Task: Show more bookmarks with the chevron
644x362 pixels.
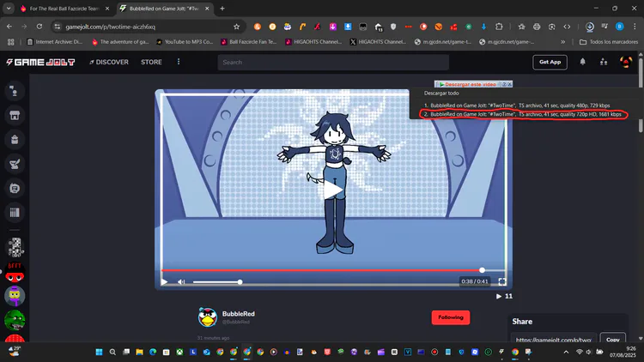Action: coord(563,42)
